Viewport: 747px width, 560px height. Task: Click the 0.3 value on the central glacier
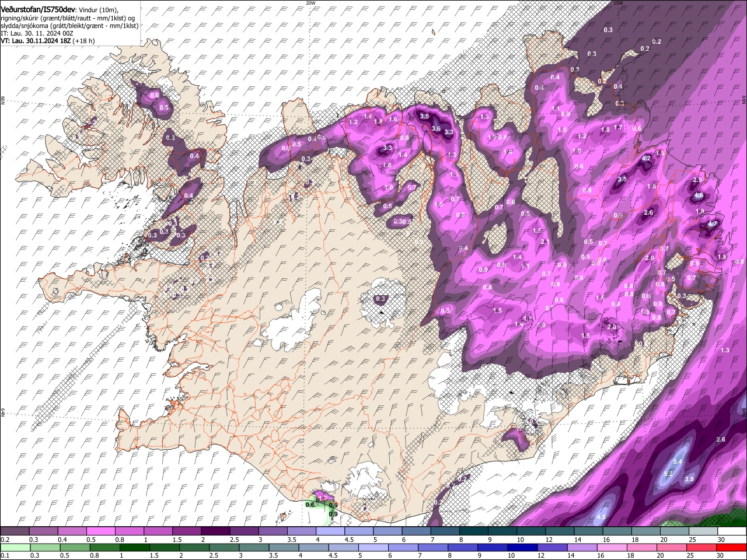click(381, 299)
